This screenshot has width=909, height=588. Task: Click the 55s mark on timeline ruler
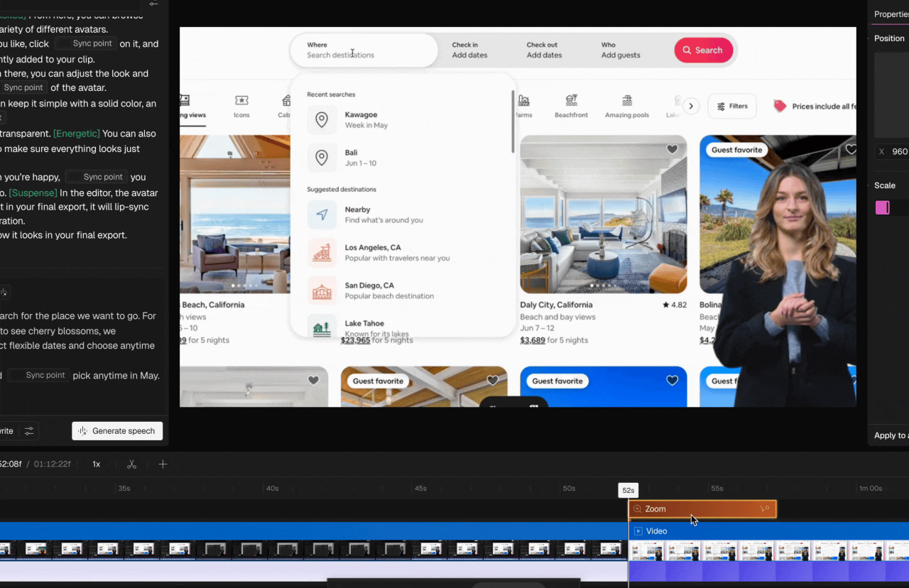(717, 489)
